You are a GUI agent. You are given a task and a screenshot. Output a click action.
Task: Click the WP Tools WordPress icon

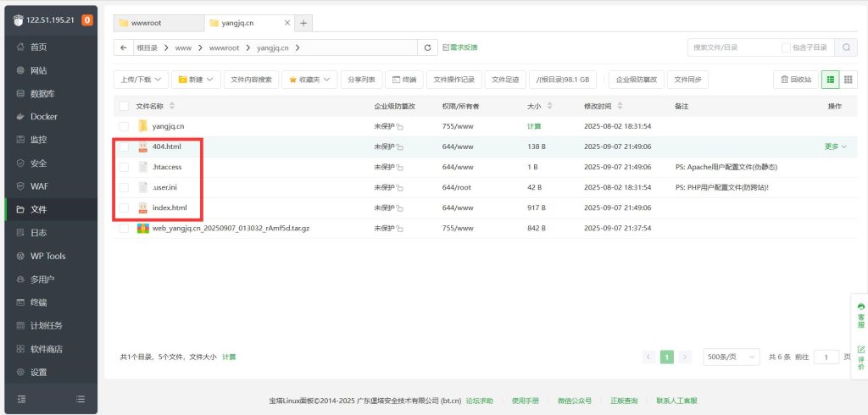click(x=20, y=256)
